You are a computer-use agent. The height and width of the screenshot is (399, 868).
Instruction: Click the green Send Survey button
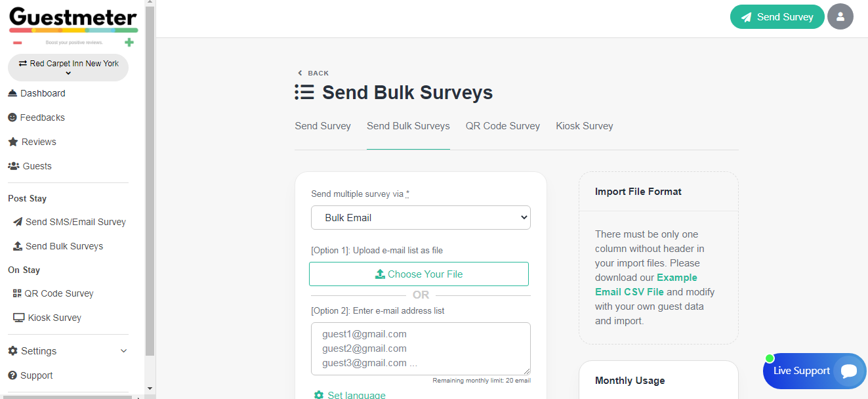(777, 17)
